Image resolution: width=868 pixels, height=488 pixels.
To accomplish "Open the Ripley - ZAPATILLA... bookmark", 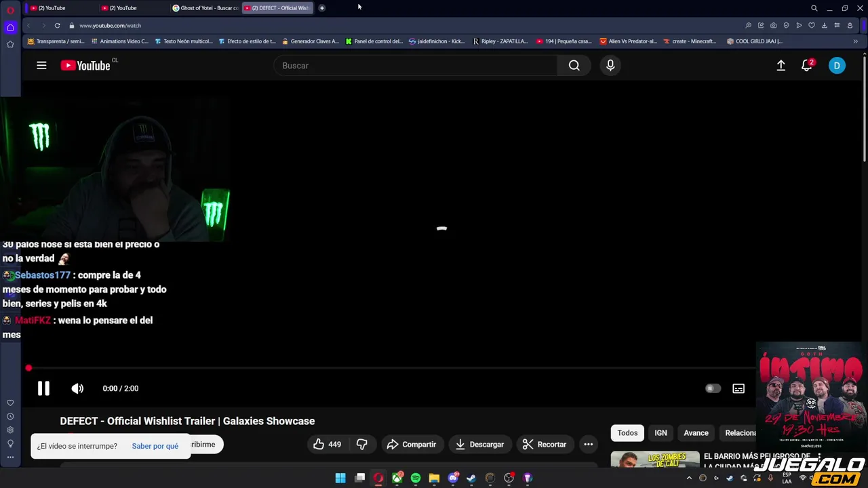I will click(500, 41).
